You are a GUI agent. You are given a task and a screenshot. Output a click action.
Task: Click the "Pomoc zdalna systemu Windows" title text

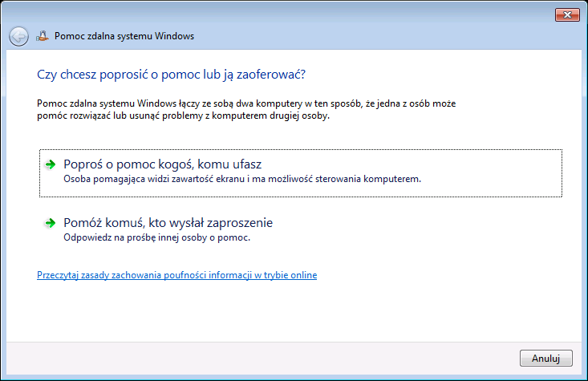[x=124, y=36]
